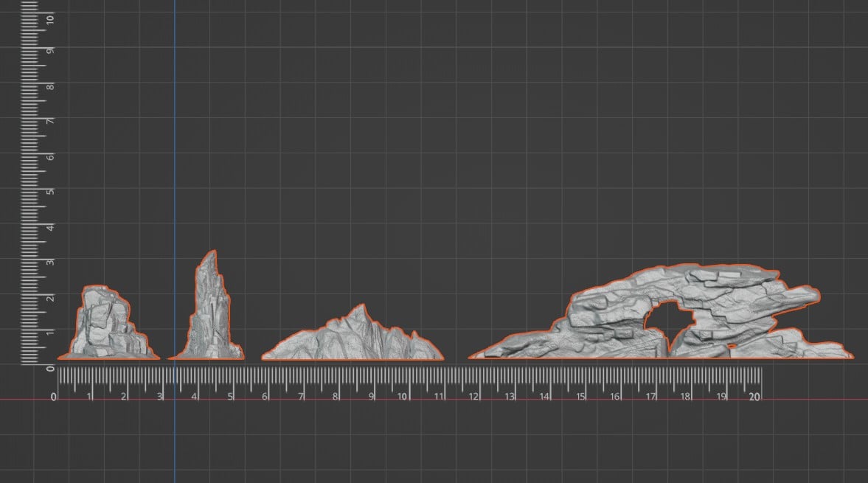The image size is (868, 483).
Task: Click the 7 mark on vertical ruler
Action: [x=50, y=121]
